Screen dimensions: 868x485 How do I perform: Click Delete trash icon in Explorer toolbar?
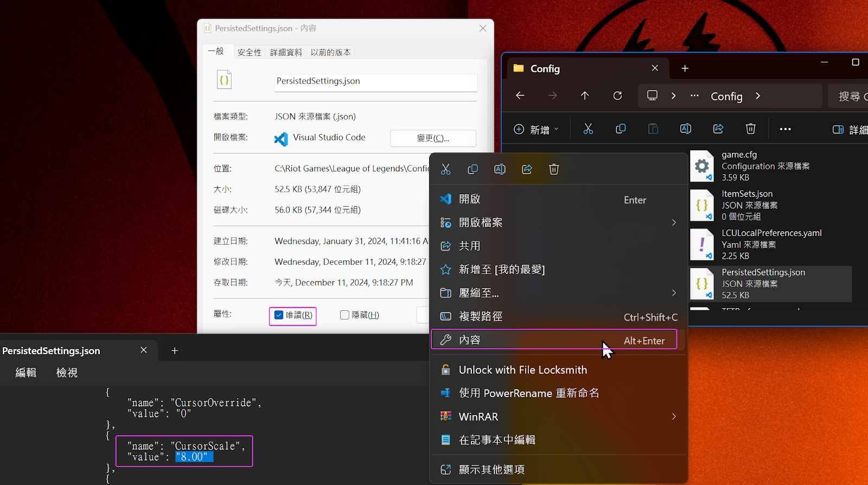[750, 129]
